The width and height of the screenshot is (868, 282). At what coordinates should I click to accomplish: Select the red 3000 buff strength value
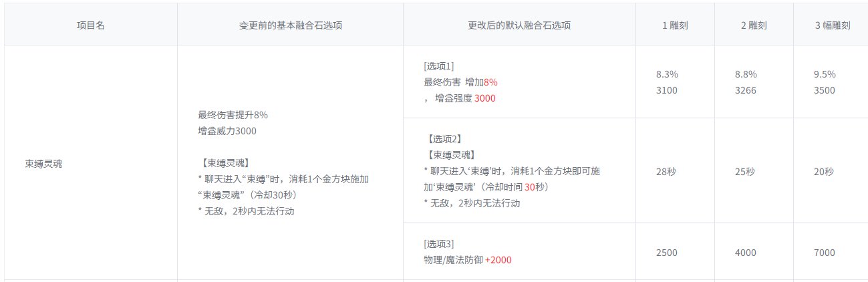[485, 98]
